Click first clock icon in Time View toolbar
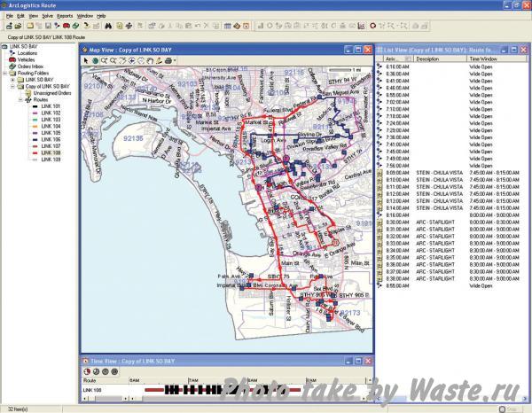This screenshot has height=413, width=532. [x=87, y=371]
